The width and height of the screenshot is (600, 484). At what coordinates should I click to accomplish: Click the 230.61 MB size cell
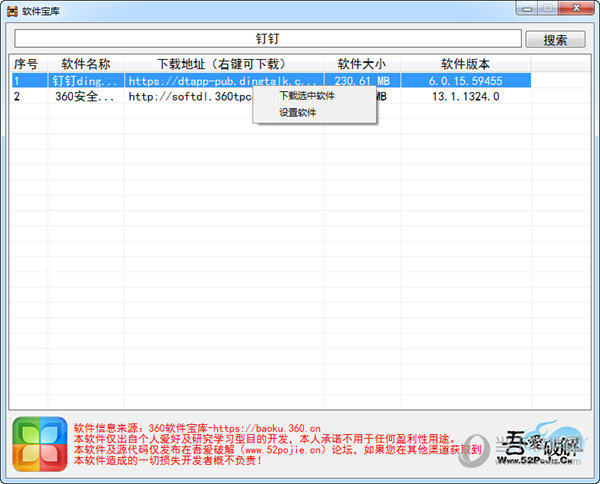point(362,81)
